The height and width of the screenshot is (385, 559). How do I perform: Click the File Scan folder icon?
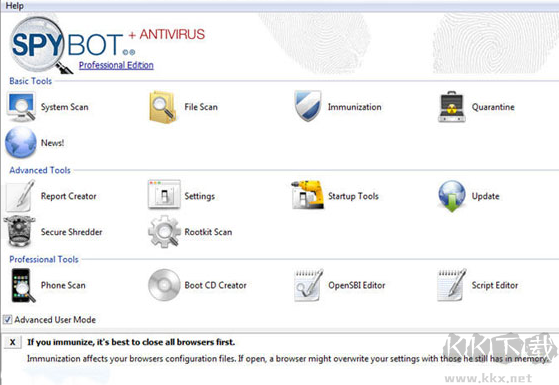pyautogui.click(x=163, y=107)
